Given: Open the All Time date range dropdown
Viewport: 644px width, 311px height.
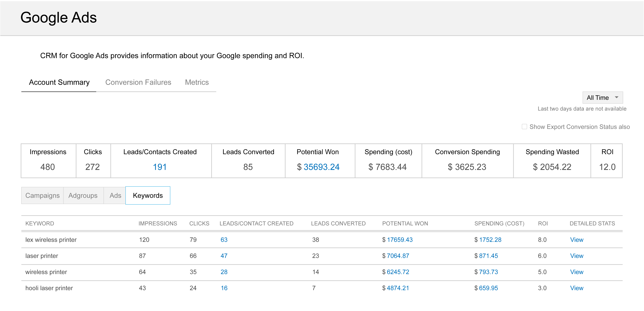Looking at the screenshot, I should coord(602,98).
